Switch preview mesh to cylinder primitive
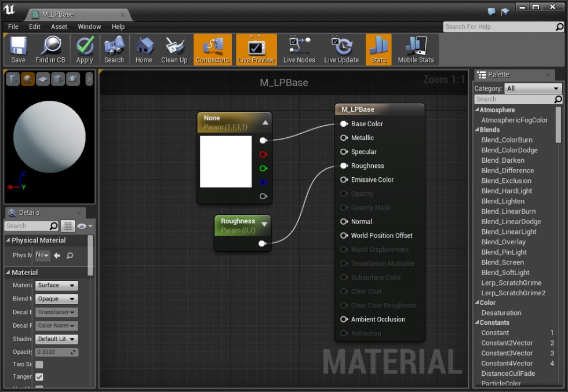 (13, 79)
